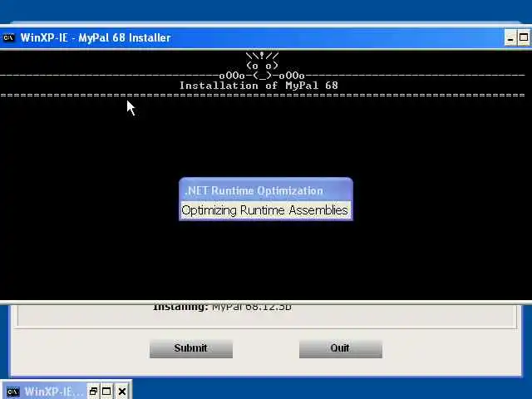
Task: Open the installer window's console system icon
Action: (x=8, y=37)
